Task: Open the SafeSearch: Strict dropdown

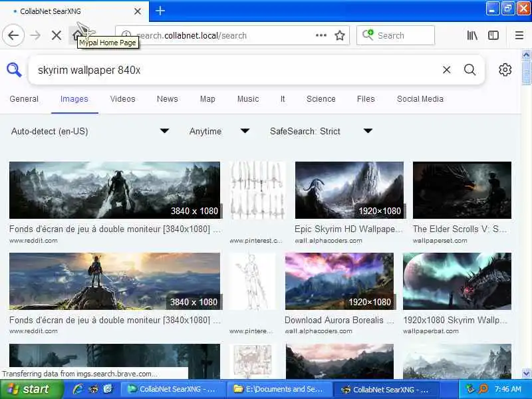Action: pyautogui.click(x=321, y=131)
